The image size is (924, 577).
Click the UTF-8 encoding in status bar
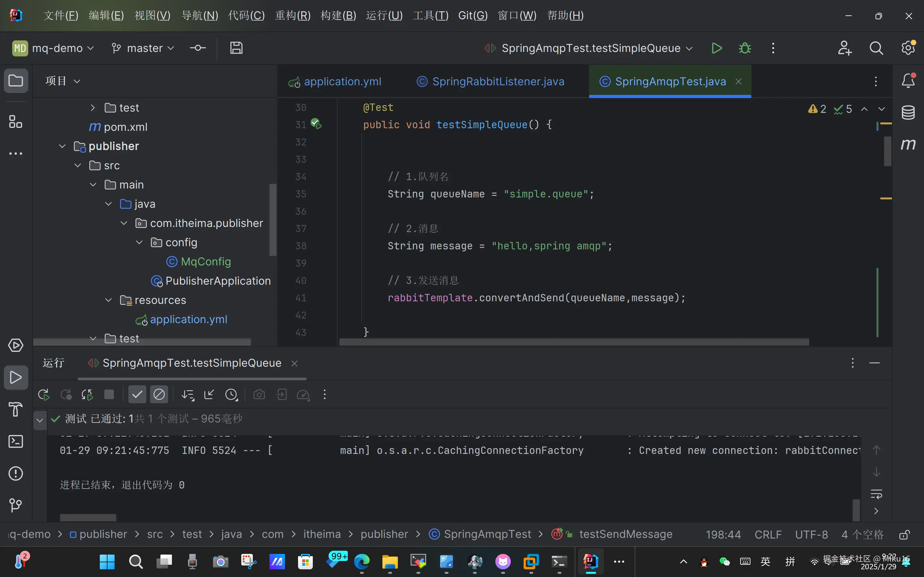click(811, 534)
